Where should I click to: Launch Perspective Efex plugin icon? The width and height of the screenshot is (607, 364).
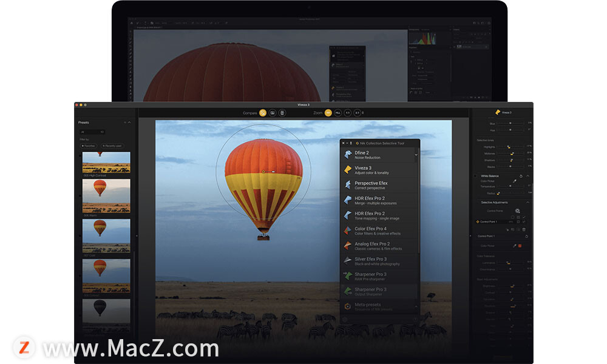pos(348,185)
